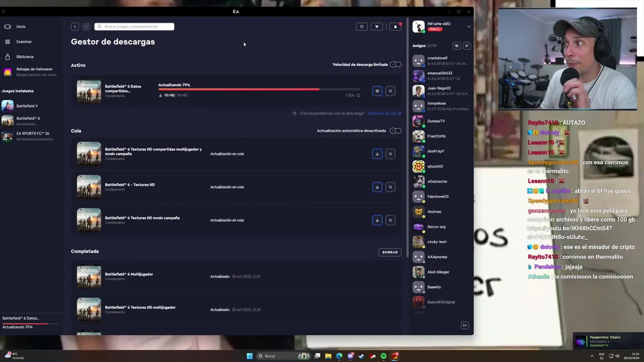
Task: Cancel the active Datos compartidos download
Action: 390,91
